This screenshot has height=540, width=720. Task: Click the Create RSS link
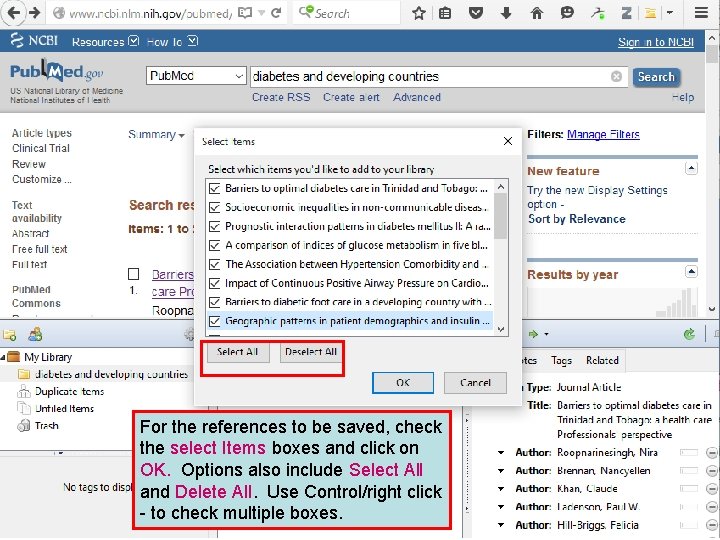point(281,97)
